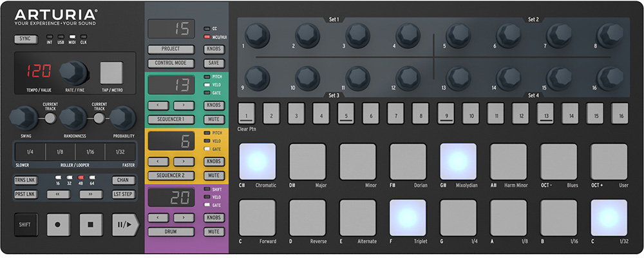Click Sequencer 1 next pattern arrow
This screenshot has height=258, width=644.
pyautogui.click(x=184, y=105)
